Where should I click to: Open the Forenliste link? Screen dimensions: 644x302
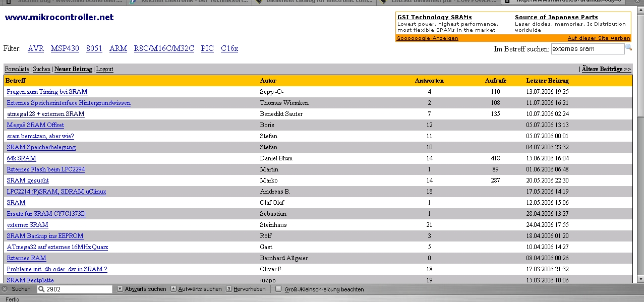click(x=17, y=69)
